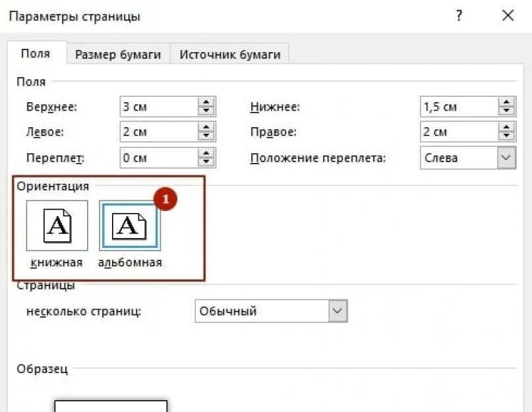Open the Положение переплета dropdown arrow

tap(506, 158)
